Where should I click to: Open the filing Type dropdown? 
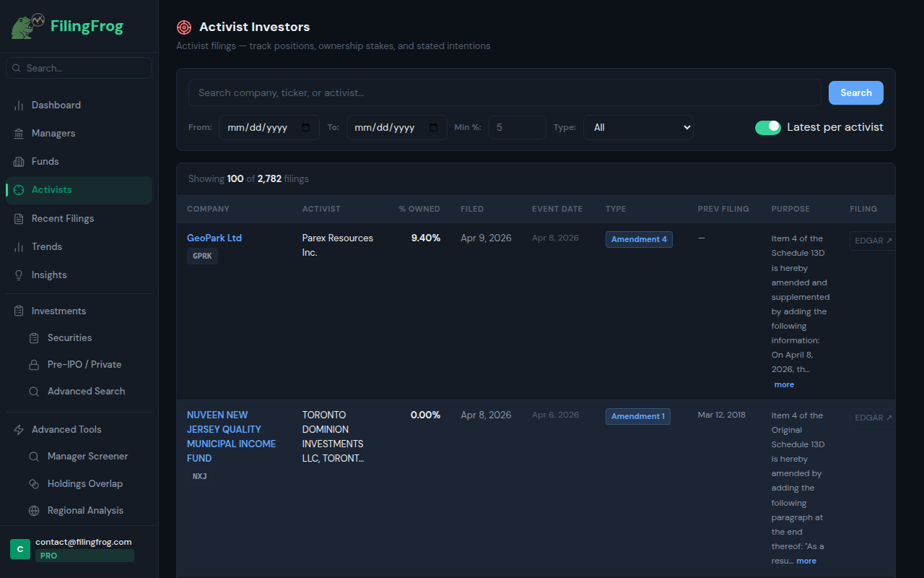click(638, 127)
